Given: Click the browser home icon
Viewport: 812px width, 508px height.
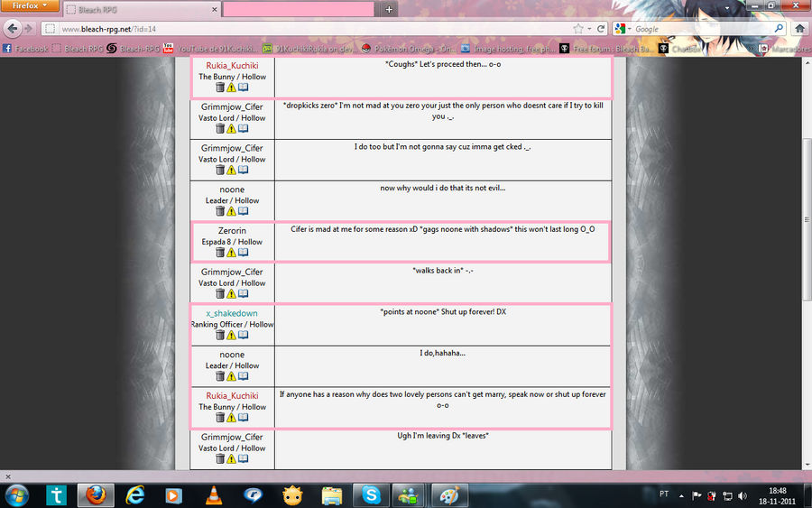Looking at the screenshot, I should pyautogui.click(x=799, y=29).
